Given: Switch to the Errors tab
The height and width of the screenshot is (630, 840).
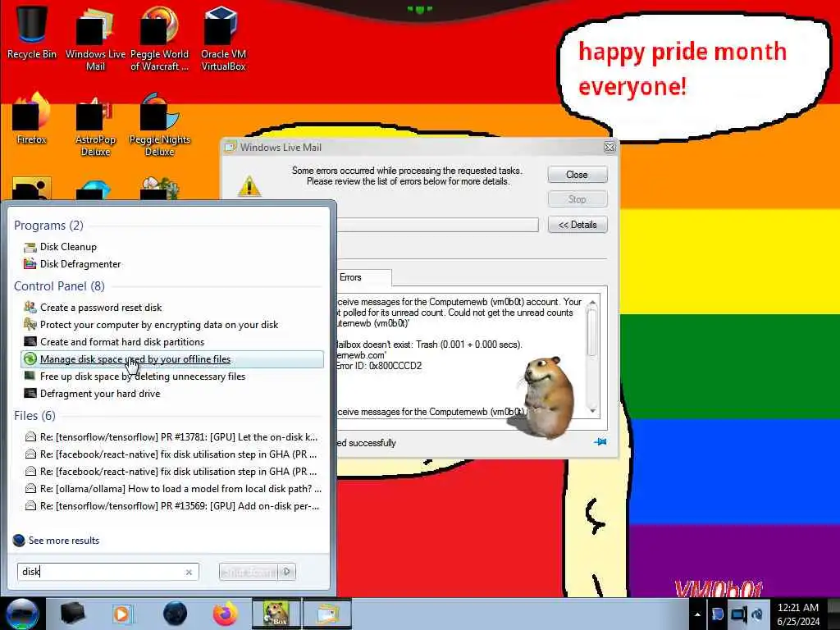Looking at the screenshot, I should tap(351, 277).
